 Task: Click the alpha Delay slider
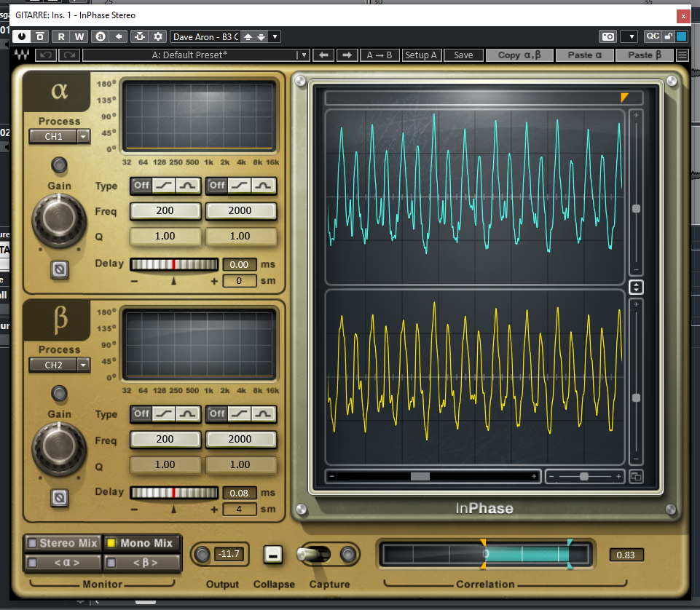click(x=174, y=265)
